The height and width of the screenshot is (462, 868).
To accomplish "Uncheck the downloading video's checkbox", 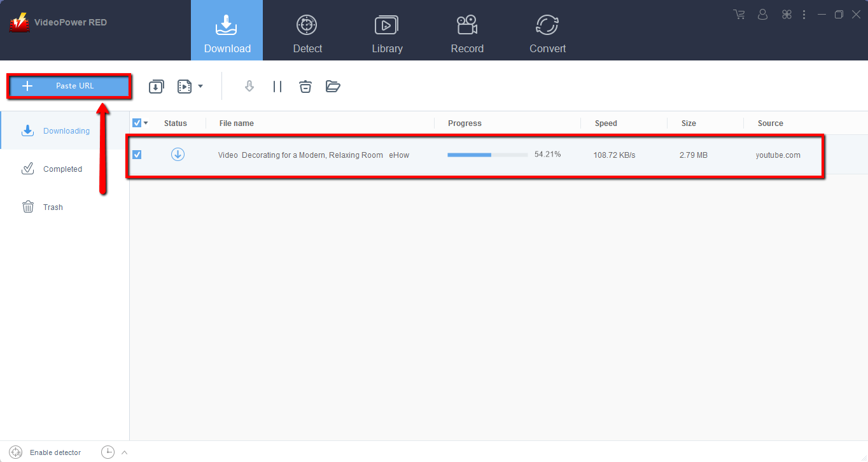I will 137,154.
